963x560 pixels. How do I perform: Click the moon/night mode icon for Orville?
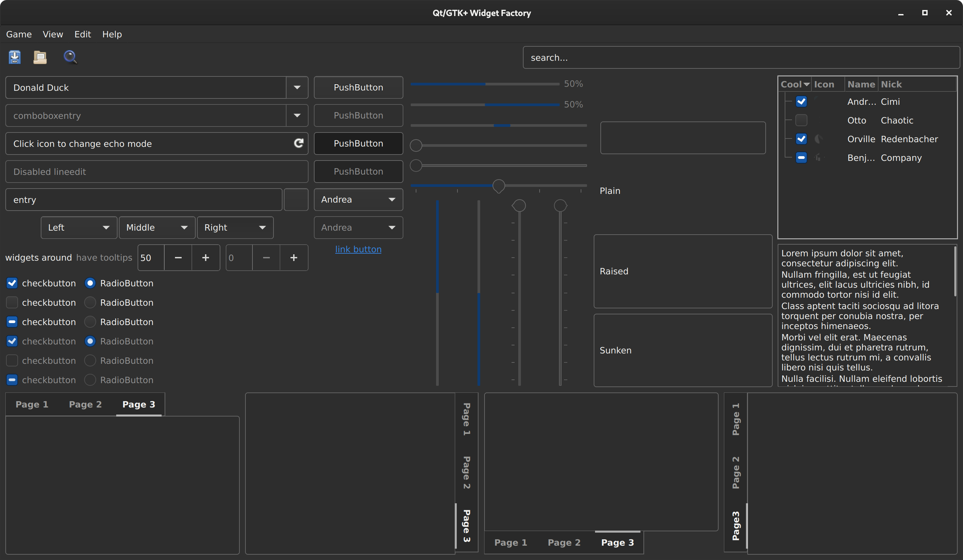819,139
